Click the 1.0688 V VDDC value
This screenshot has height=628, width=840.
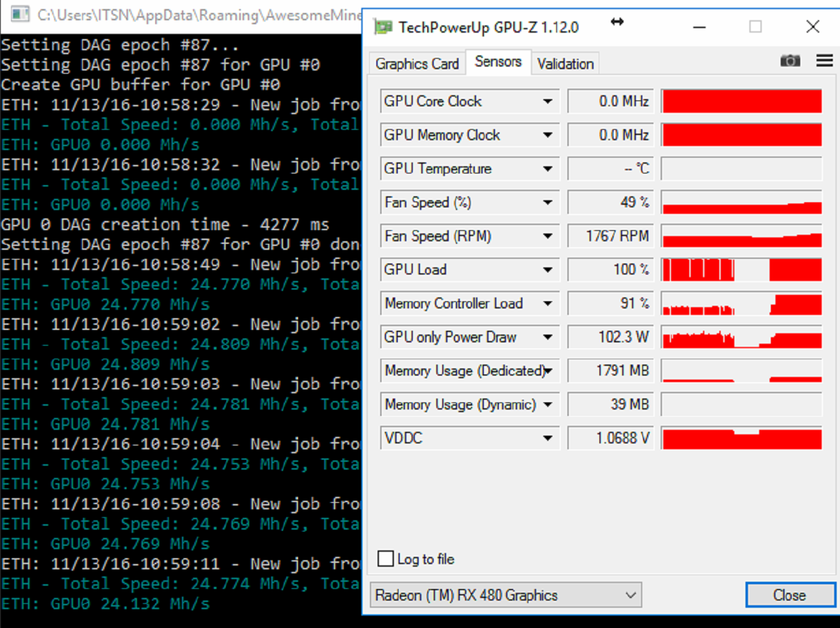pyautogui.click(x=610, y=438)
